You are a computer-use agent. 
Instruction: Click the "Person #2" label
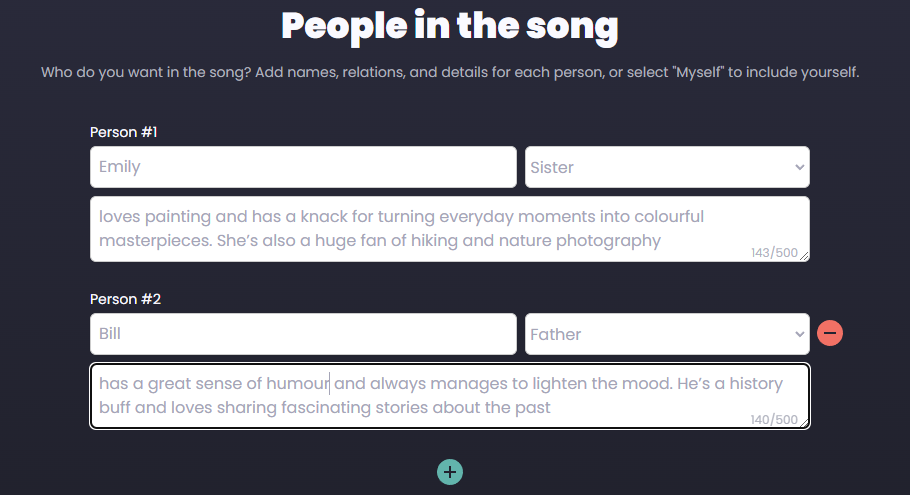pos(124,299)
